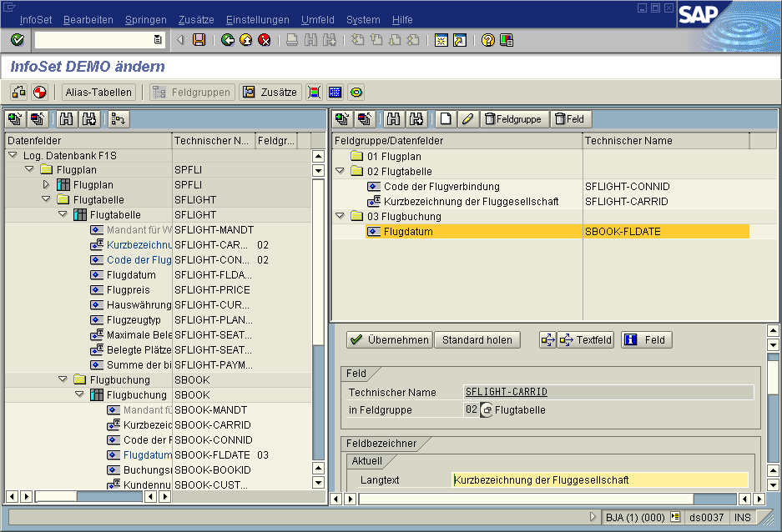This screenshot has width=782, height=532.
Task: Open the Springen menu
Action: [145, 20]
